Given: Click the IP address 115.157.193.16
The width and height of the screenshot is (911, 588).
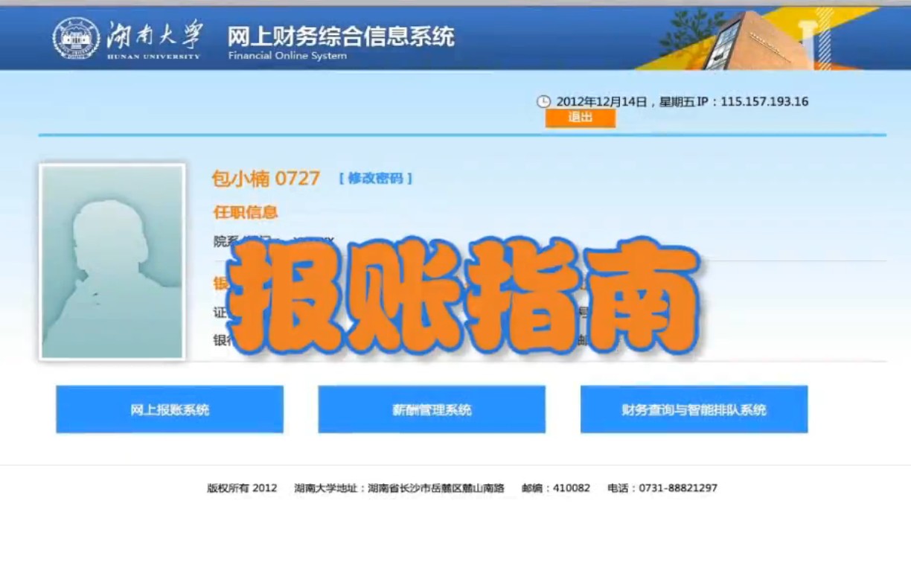Looking at the screenshot, I should pos(764,102).
